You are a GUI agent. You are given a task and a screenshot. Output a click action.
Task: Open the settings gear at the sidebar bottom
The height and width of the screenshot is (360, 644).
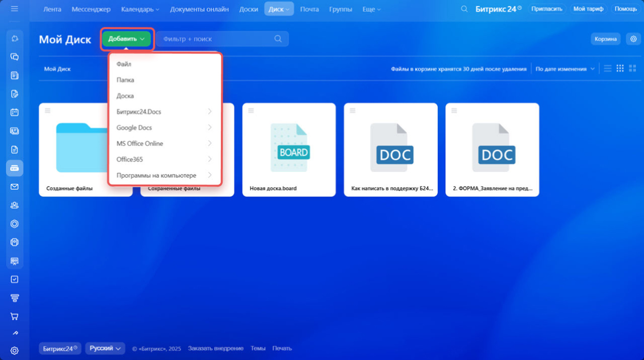(15, 350)
